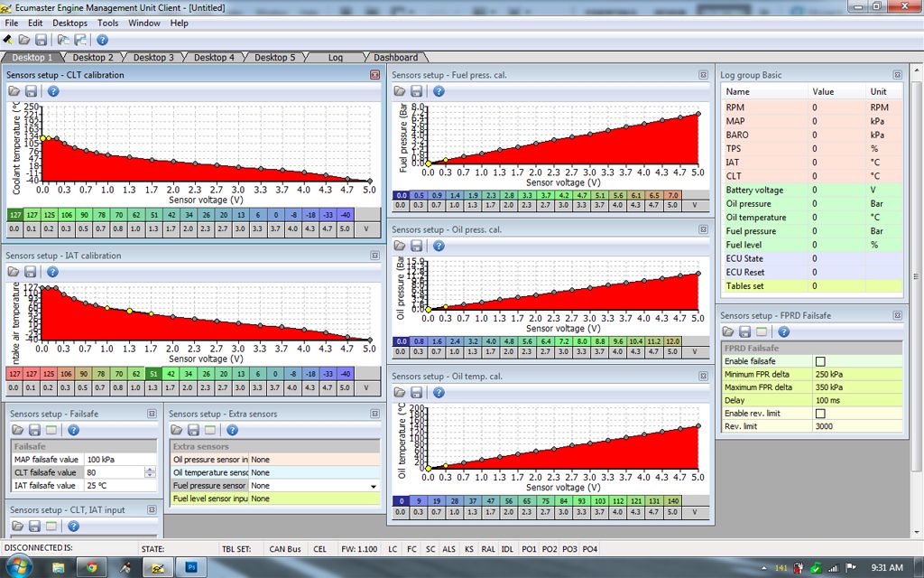The image size is (924, 578).
Task: Switch to the Desktop 3 tab
Action: (x=153, y=57)
